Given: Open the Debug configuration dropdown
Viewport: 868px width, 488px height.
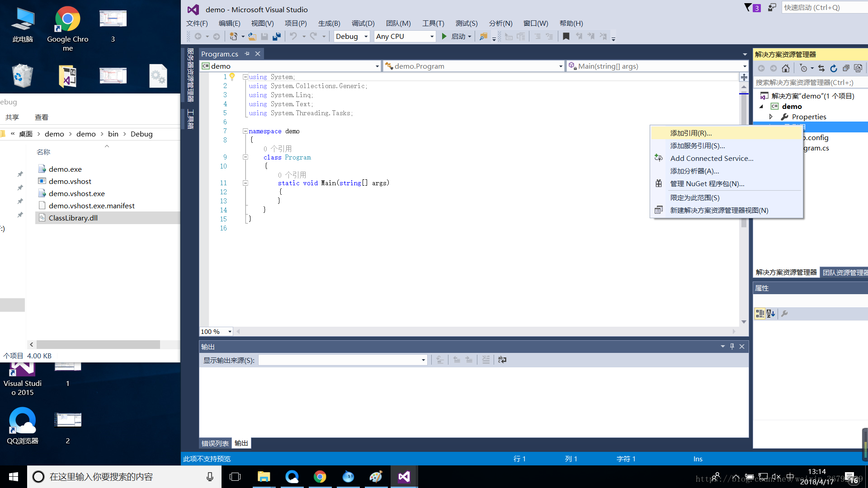Looking at the screenshot, I should (x=366, y=37).
